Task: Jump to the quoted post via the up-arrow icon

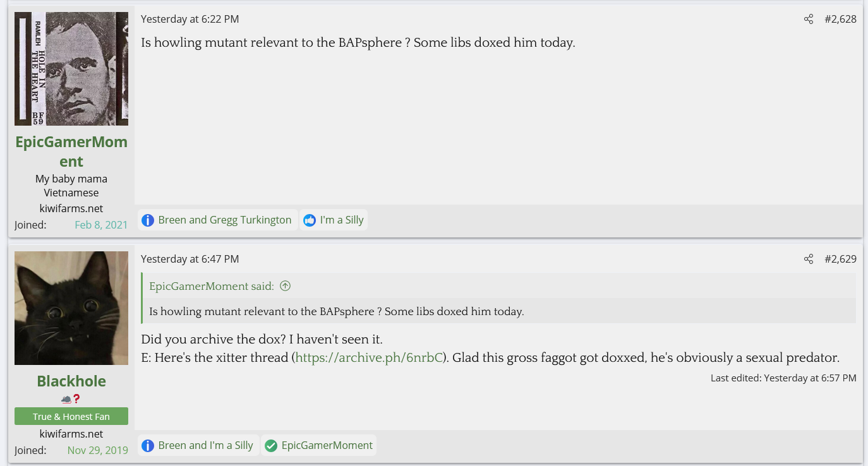Action: 285,286
